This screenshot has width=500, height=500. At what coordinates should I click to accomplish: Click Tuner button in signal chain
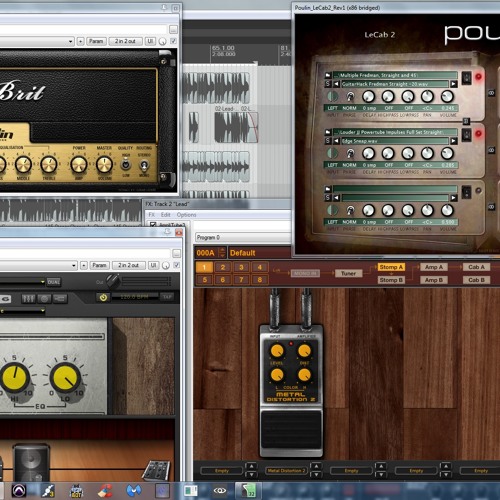click(x=348, y=273)
